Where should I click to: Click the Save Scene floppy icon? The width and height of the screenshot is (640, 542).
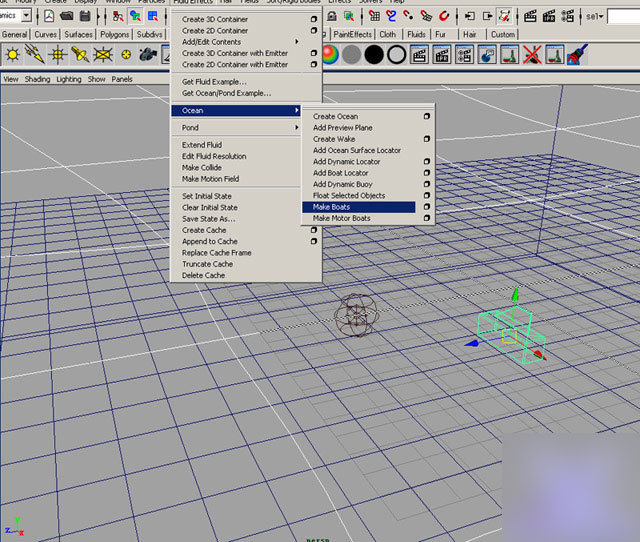point(85,16)
